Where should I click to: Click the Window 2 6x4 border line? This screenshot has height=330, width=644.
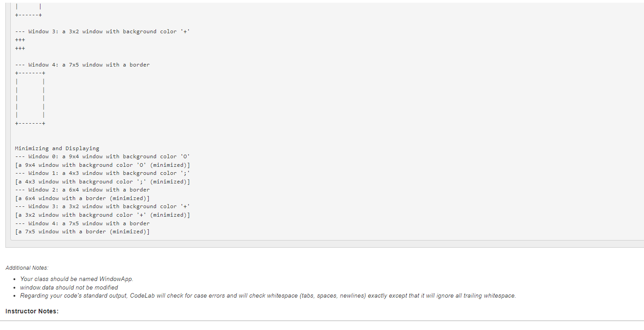(82, 189)
